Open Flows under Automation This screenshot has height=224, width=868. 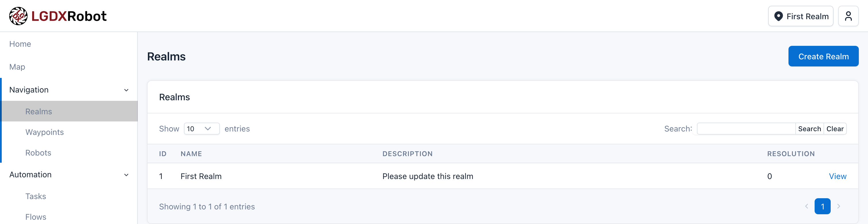pos(35,217)
